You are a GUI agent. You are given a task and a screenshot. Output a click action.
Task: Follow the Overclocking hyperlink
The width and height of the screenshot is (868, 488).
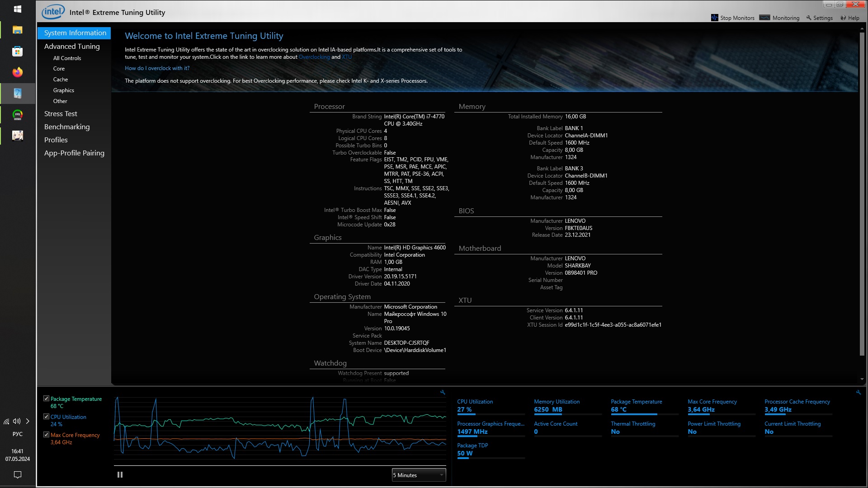click(314, 57)
